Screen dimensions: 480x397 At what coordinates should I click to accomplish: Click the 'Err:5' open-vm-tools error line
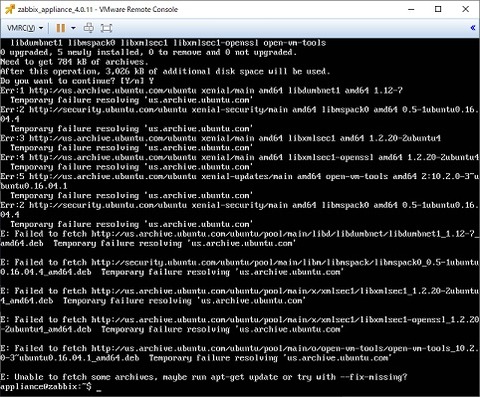240,181
